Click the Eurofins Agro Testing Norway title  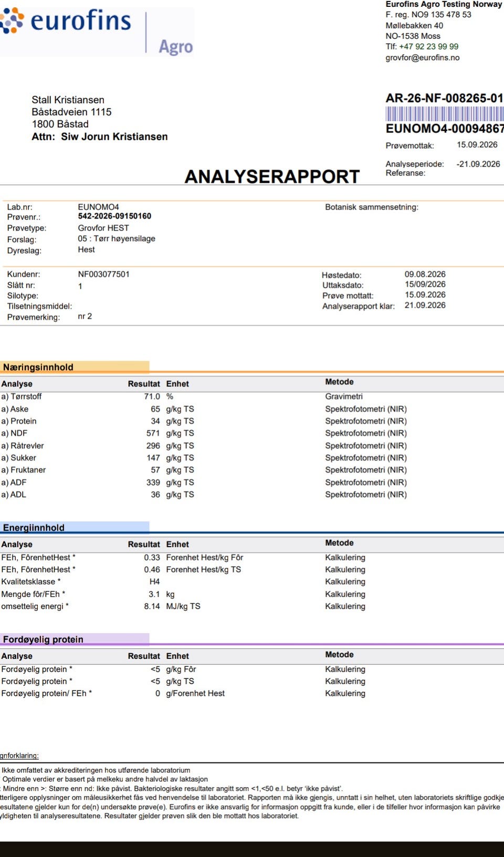[444, 4]
